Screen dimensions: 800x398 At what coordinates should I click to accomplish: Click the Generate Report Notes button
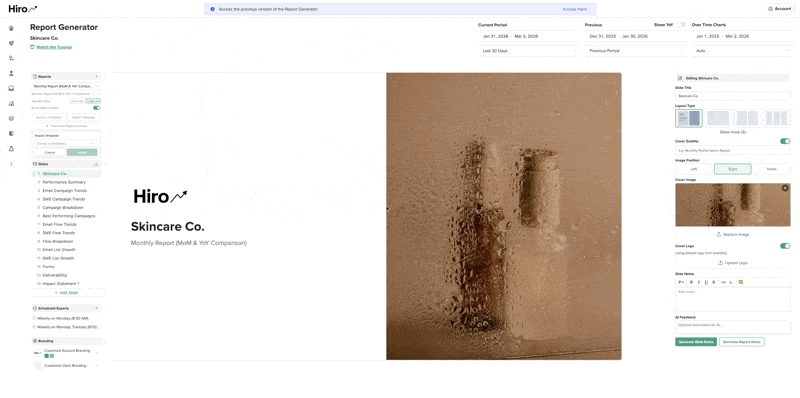point(741,342)
